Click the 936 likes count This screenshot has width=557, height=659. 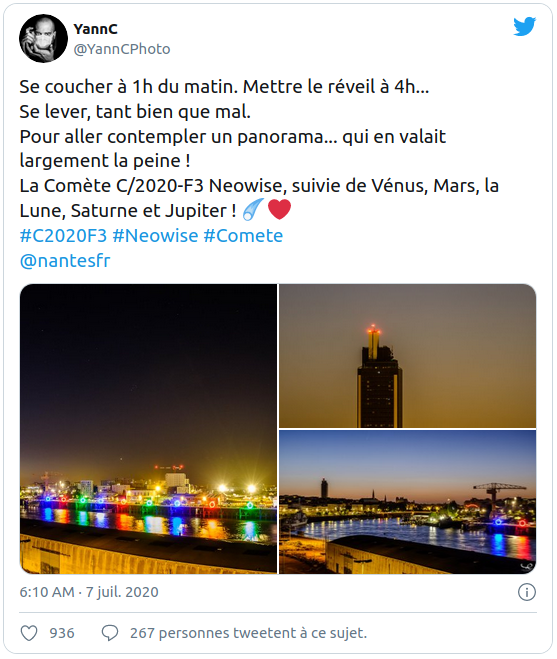click(x=62, y=633)
